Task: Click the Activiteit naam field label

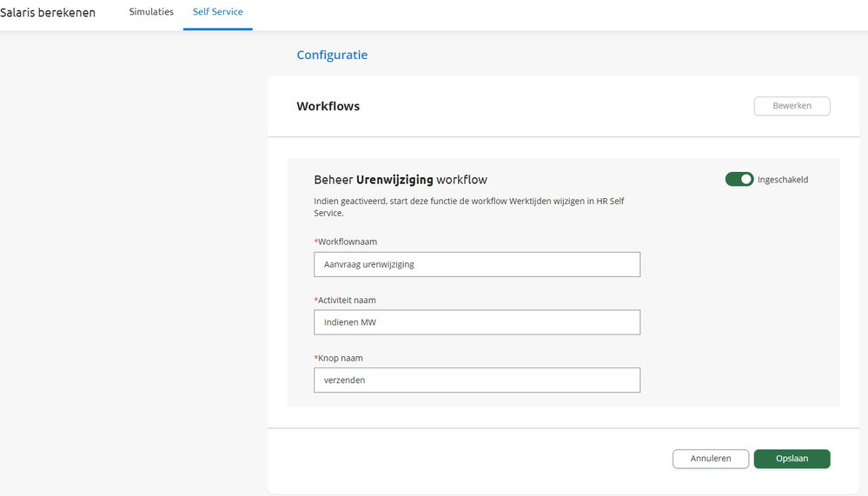Action: (x=346, y=300)
